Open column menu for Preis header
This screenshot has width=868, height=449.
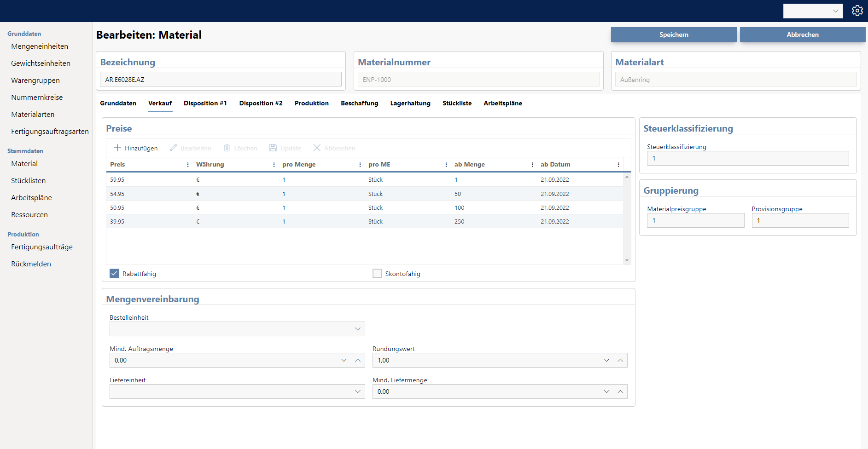(x=188, y=165)
